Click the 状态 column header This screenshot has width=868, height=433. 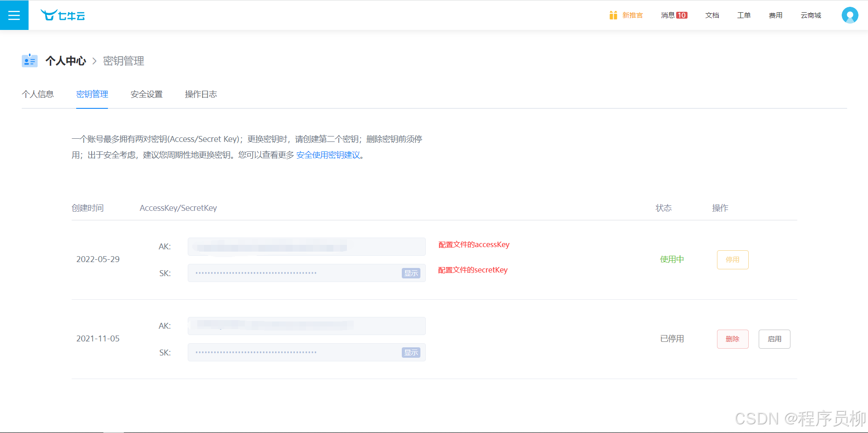pyautogui.click(x=663, y=208)
